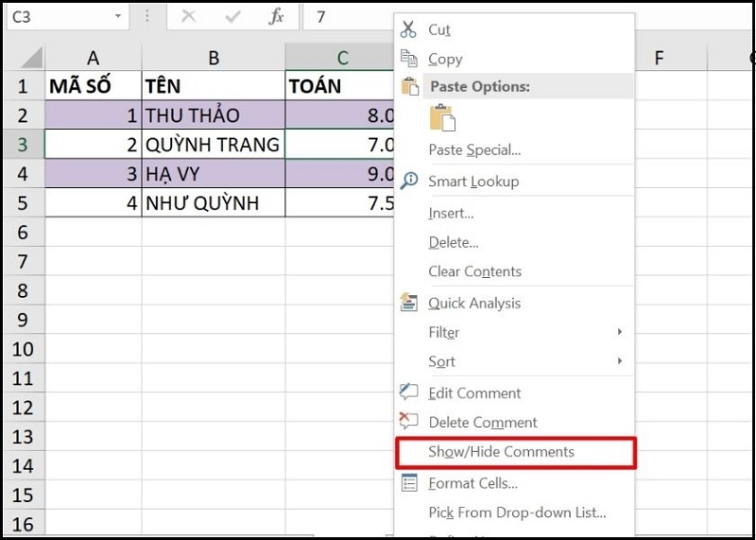This screenshot has width=756, height=540.
Task: Click the Delete Comment icon
Action: pyautogui.click(x=408, y=422)
